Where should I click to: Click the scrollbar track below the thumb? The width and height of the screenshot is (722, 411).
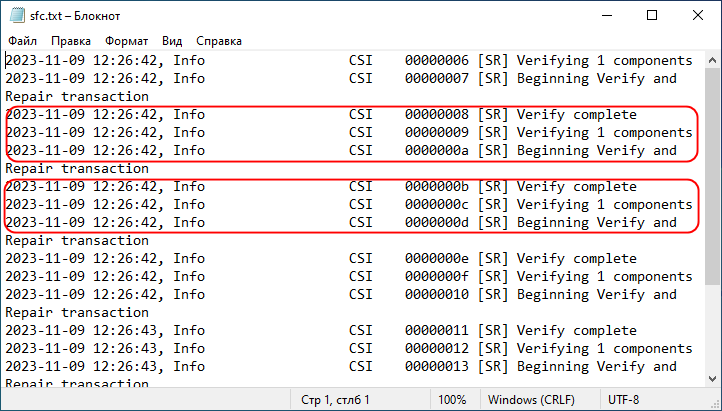tap(712, 327)
